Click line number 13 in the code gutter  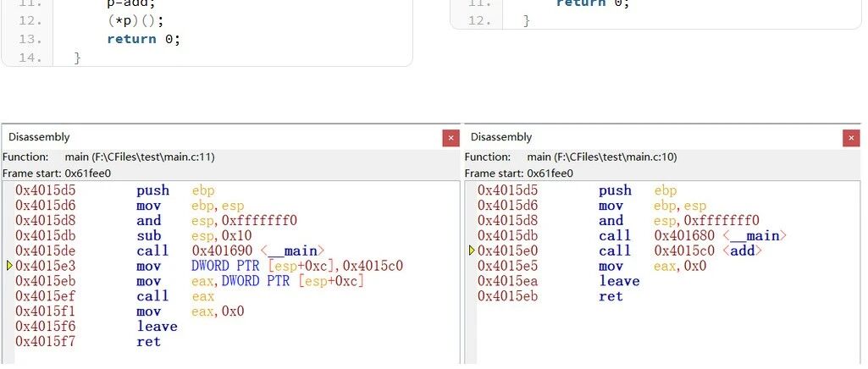pos(30,39)
